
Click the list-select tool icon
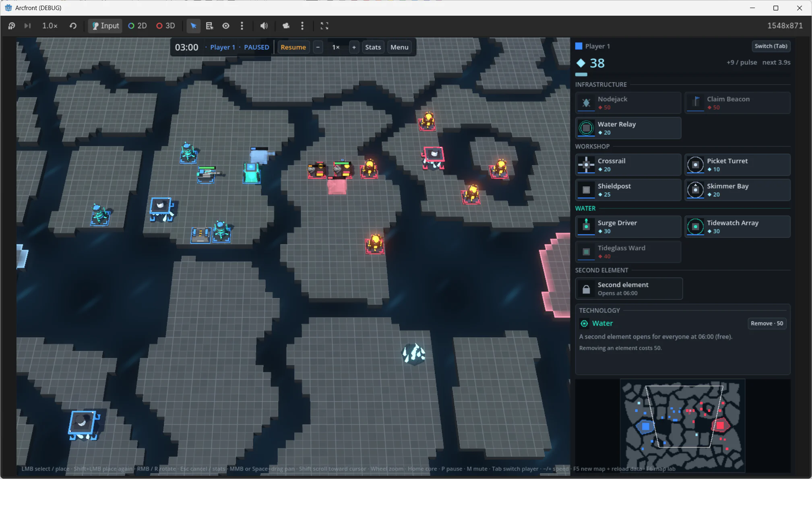(209, 26)
